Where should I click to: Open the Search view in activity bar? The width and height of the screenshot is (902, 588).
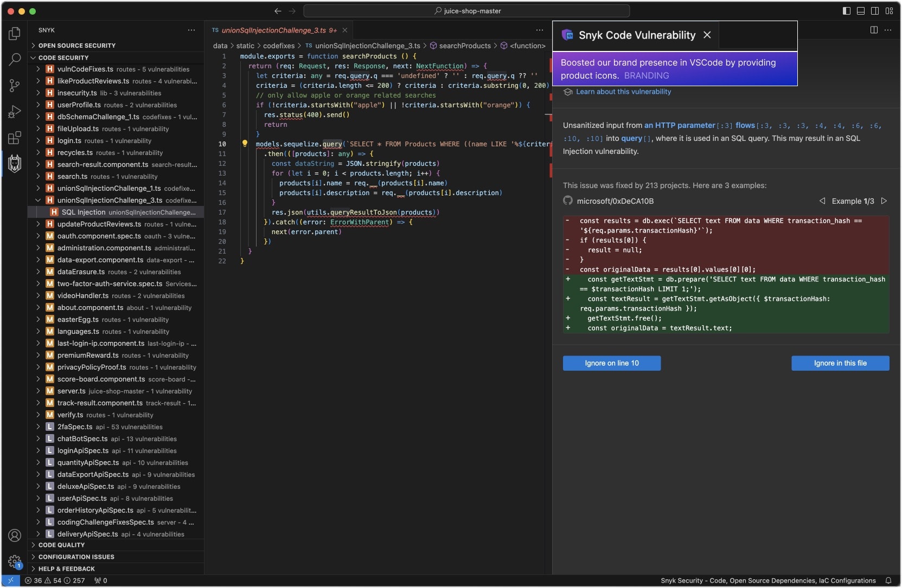15,59
